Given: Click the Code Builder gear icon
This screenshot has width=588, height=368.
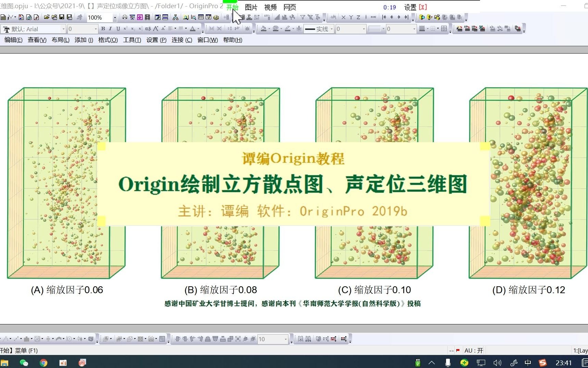Looking at the screenshot, I should [x=216, y=17].
